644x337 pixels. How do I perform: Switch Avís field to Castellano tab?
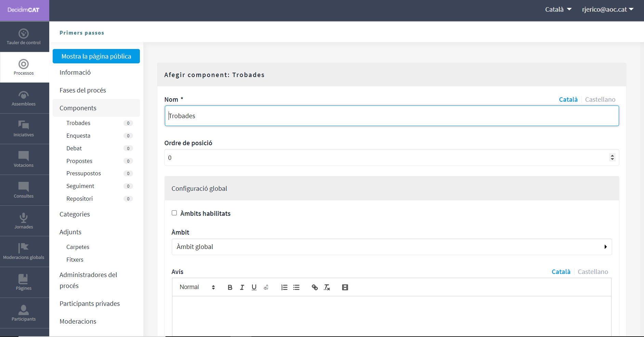click(x=593, y=272)
